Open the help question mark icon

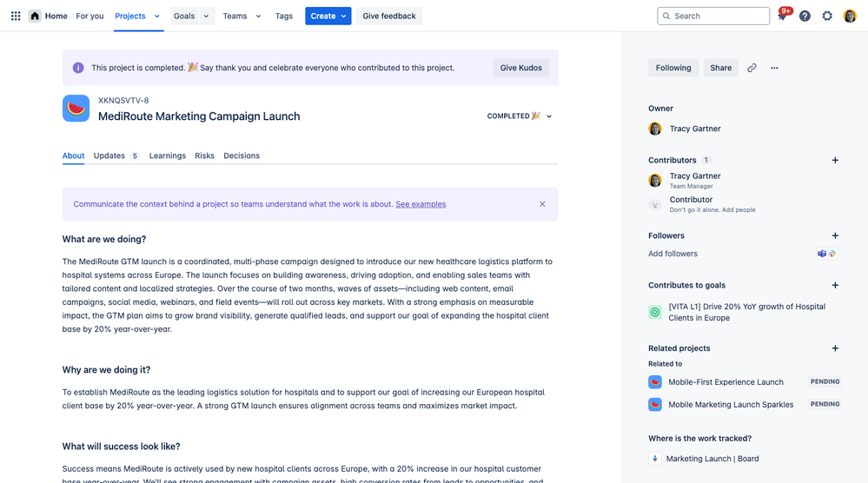[805, 16]
